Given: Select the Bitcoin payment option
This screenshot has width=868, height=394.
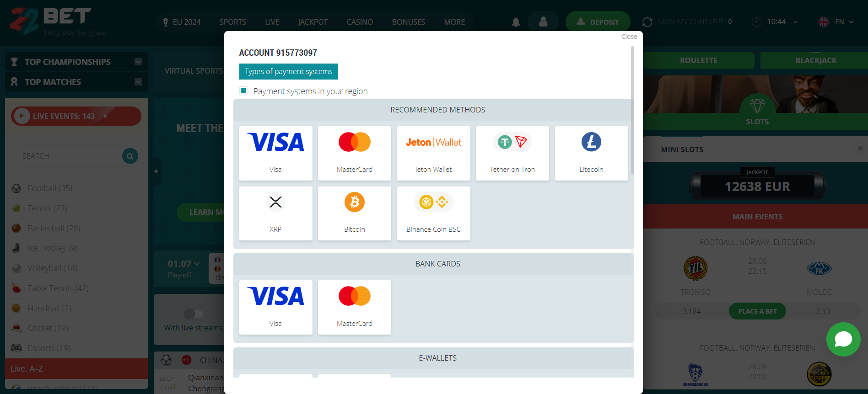Looking at the screenshot, I should pyautogui.click(x=354, y=213).
